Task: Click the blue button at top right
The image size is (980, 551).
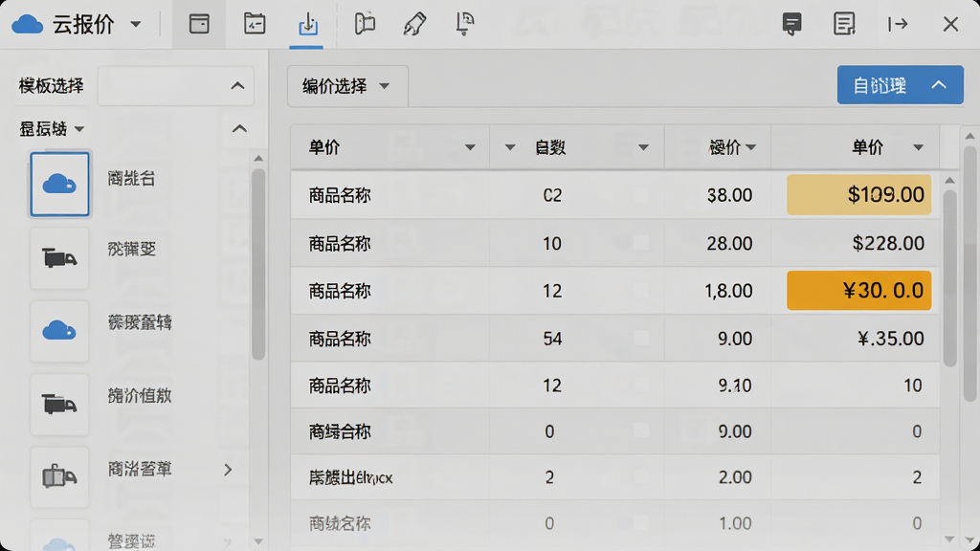Action: point(900,85)
